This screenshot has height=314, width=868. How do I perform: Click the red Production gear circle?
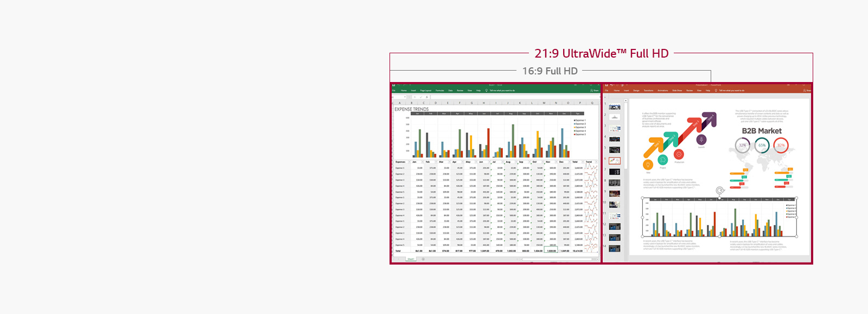coord(679,155)
